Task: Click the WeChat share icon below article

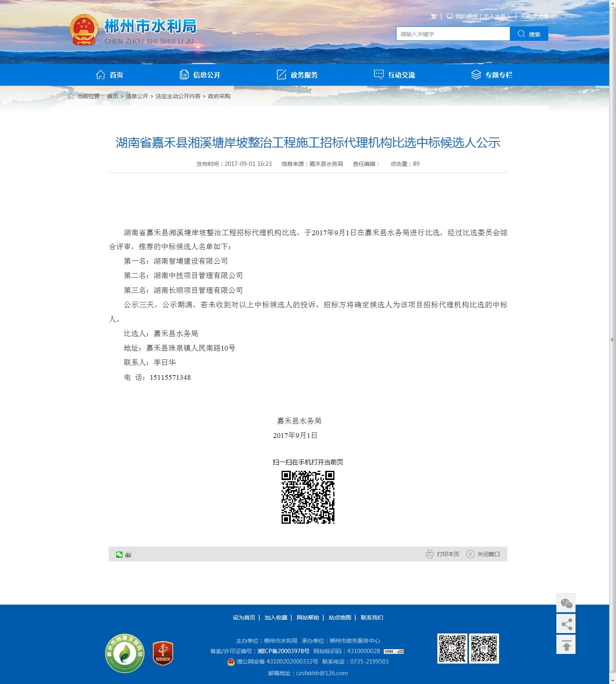Action: coord(119,555)
